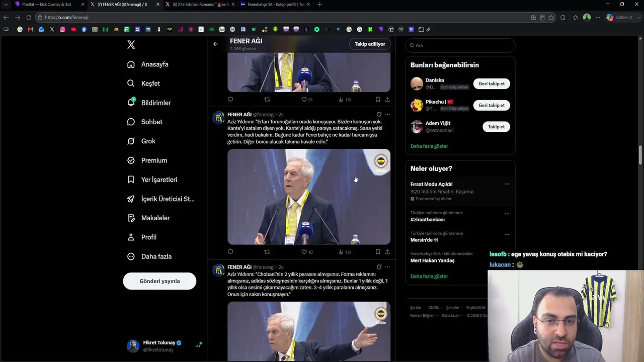Toggle the Takip ediliyor follow button

370,44
